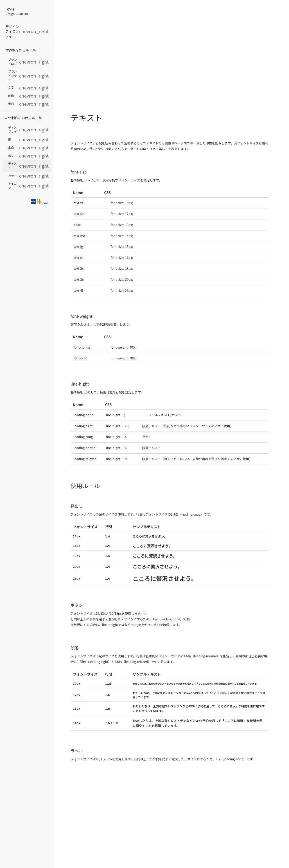Expand chevron beside ブランドカラー

pos(34,76)
